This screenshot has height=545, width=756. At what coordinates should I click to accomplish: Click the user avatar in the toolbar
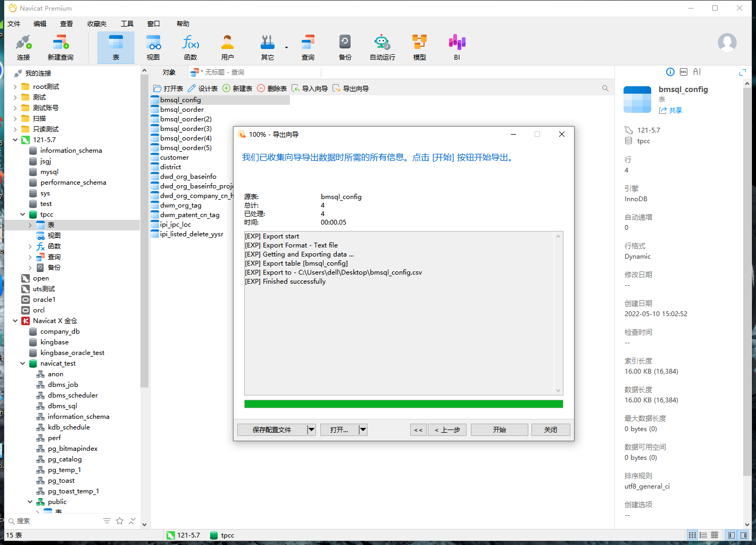tap(727, 43)
